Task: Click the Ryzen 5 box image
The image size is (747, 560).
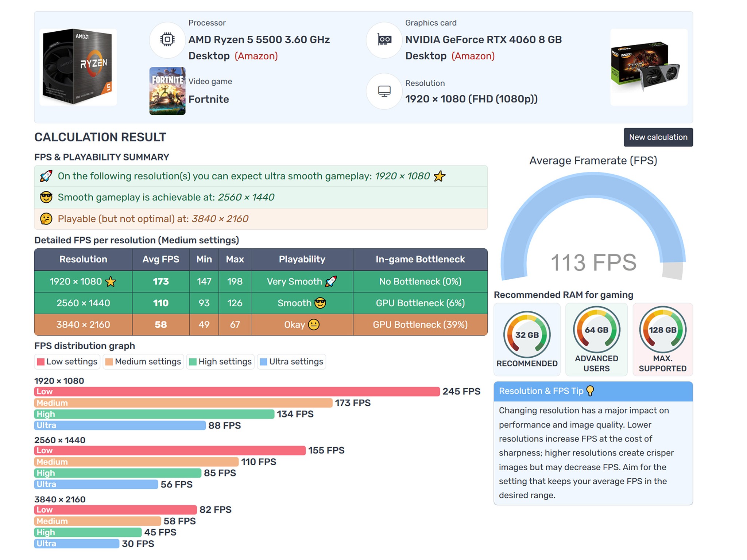Action: click(78, 67)
